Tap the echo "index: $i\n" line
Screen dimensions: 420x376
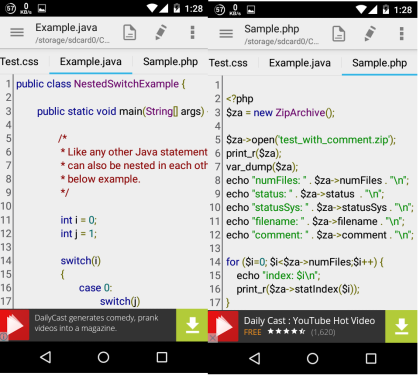click(278, 276)
